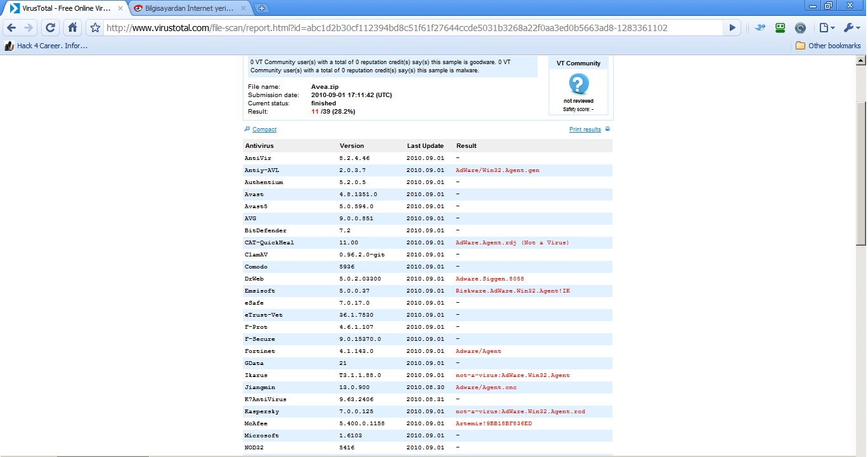Image resolution: width=868 pixels, height=457 pixels.
Task: Click the Print results link
Action: [x=585, y=129]
